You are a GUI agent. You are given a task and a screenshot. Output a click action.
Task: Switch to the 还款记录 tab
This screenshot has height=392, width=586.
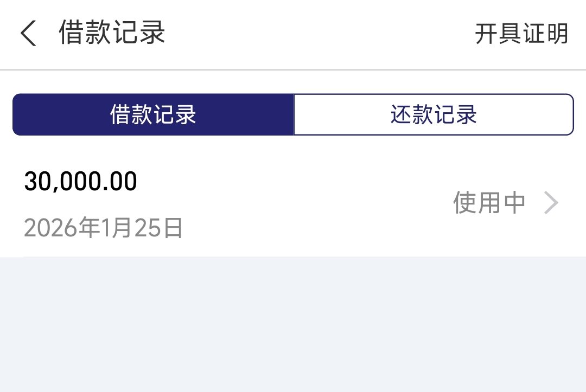[433, 115]
